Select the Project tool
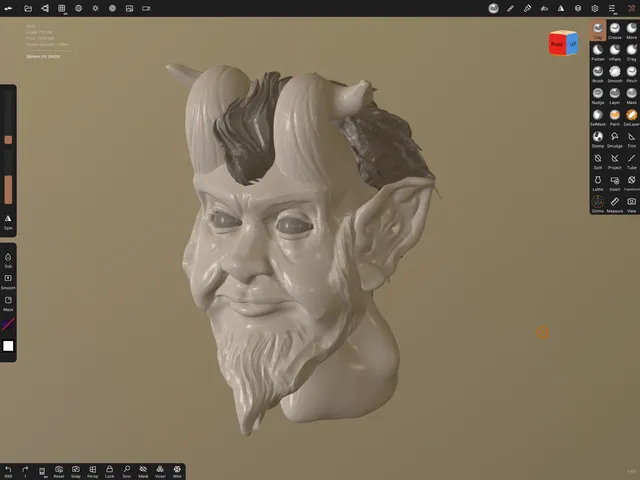The width and height of the screenshot is (640, 480). [615, 161]
